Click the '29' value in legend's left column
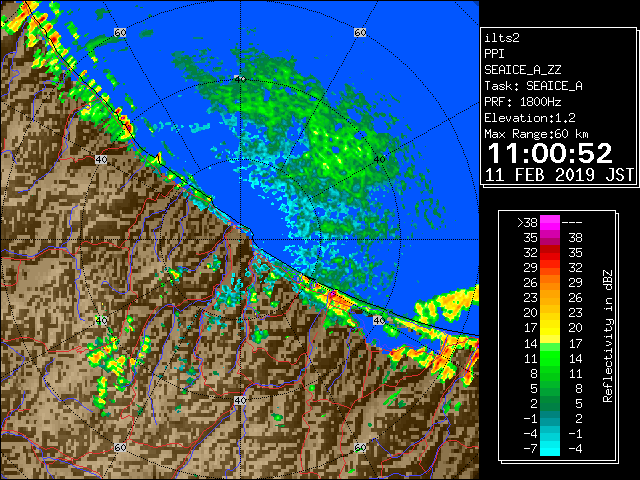Image resolution: width=640 pixels, height=480 pixels. point(530,268)
